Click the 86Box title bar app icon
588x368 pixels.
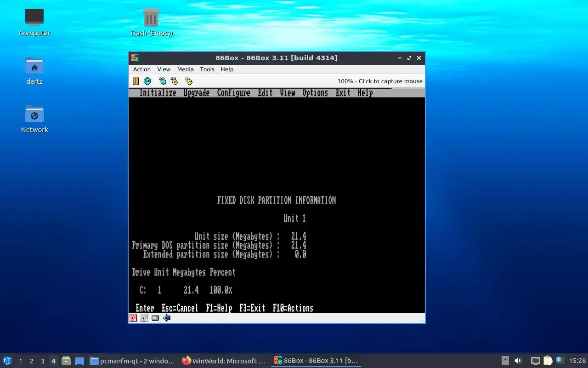[135, 58]
